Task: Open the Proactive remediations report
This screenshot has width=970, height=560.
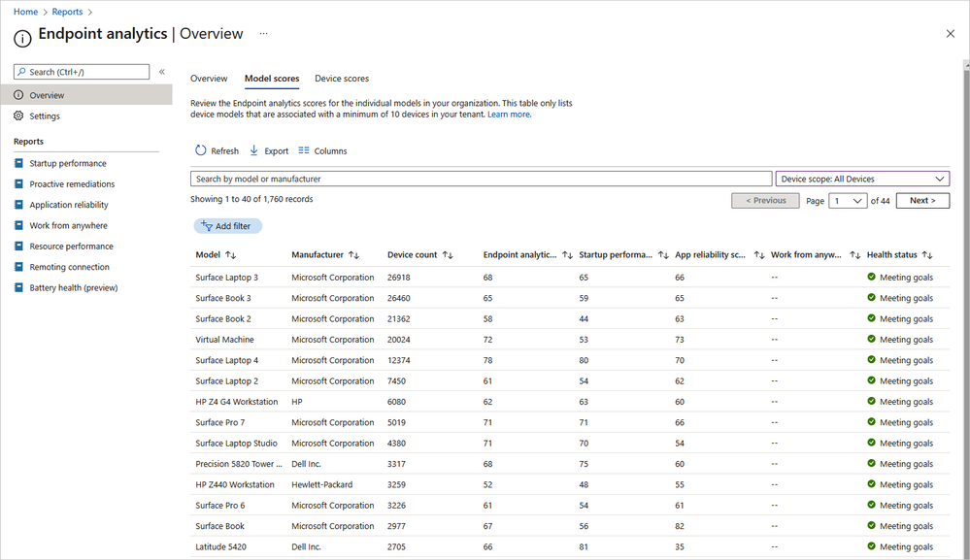Action: (72, 183)
